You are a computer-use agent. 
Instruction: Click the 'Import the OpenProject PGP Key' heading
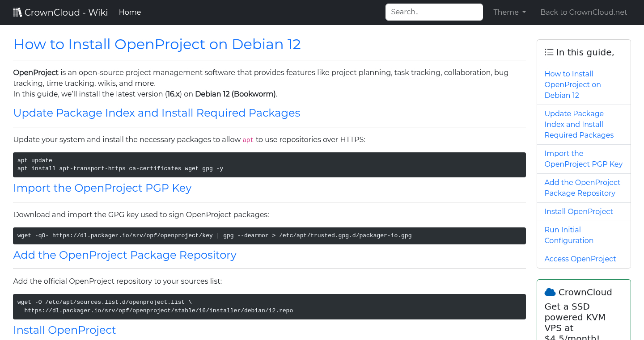102,188
